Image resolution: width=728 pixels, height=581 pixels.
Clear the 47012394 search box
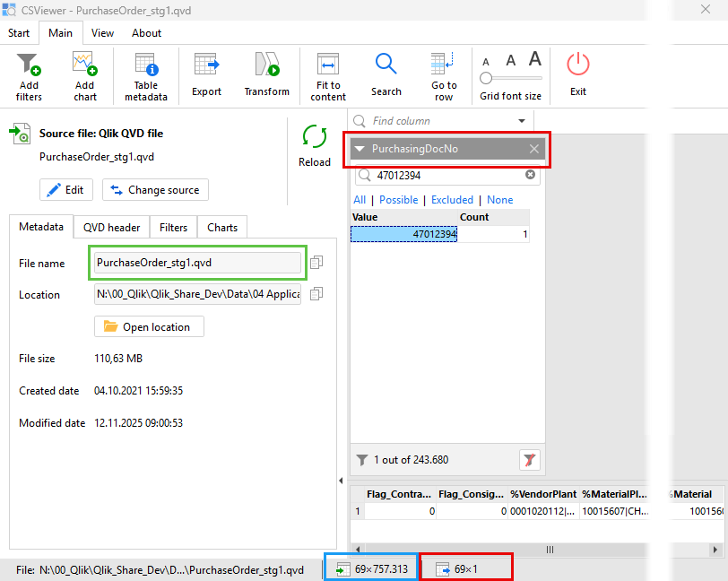[530, 175]
